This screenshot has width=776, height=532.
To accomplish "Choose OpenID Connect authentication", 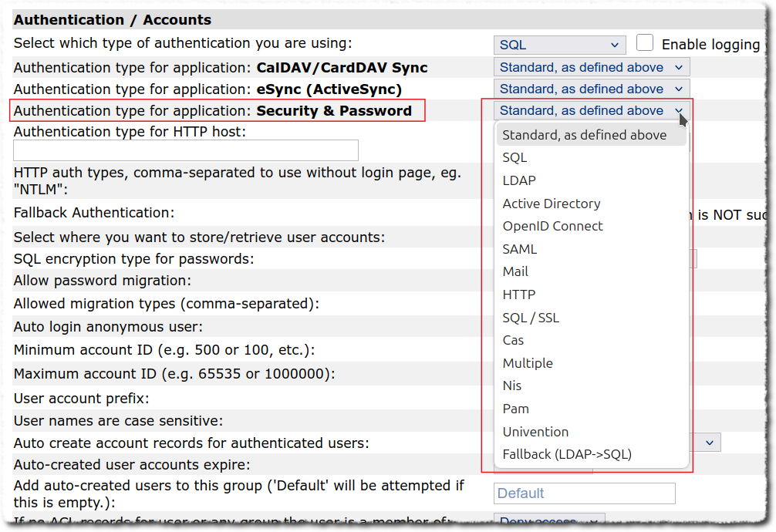I will pos(552,226).
